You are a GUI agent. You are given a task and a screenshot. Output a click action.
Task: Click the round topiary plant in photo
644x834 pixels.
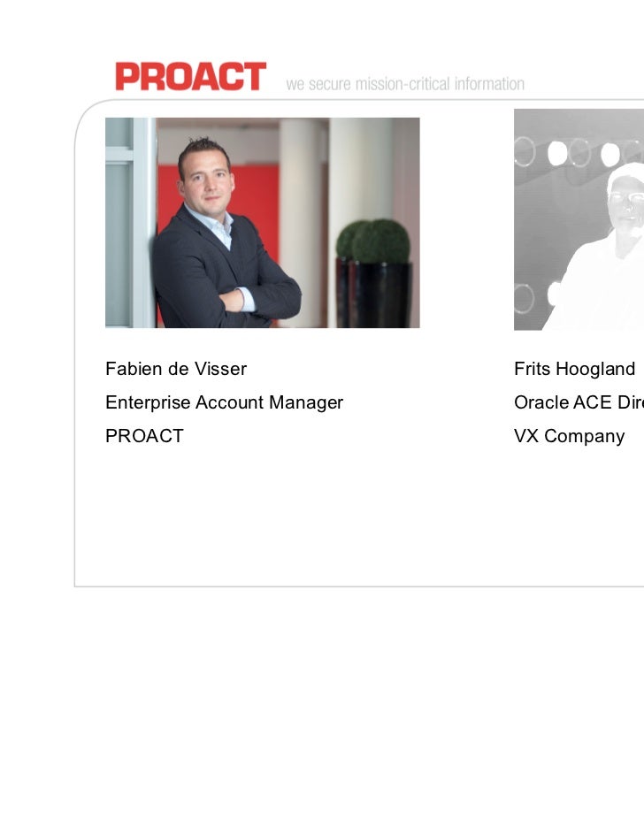point(380,242)
